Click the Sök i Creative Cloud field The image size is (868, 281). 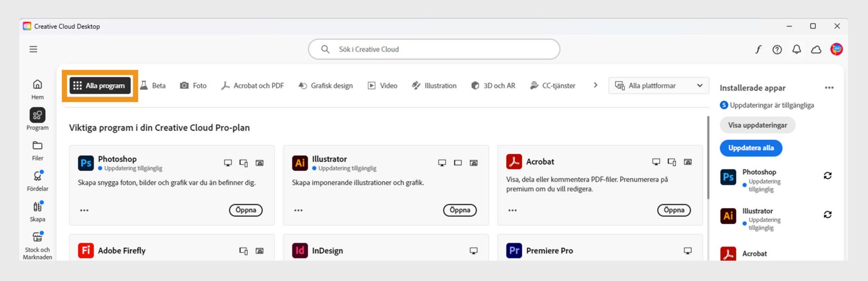434,49
